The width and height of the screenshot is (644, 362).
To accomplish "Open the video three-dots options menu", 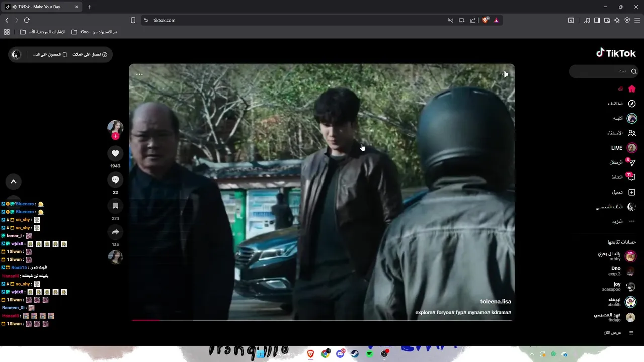I will pyautogui.click(x=139, y=74).
